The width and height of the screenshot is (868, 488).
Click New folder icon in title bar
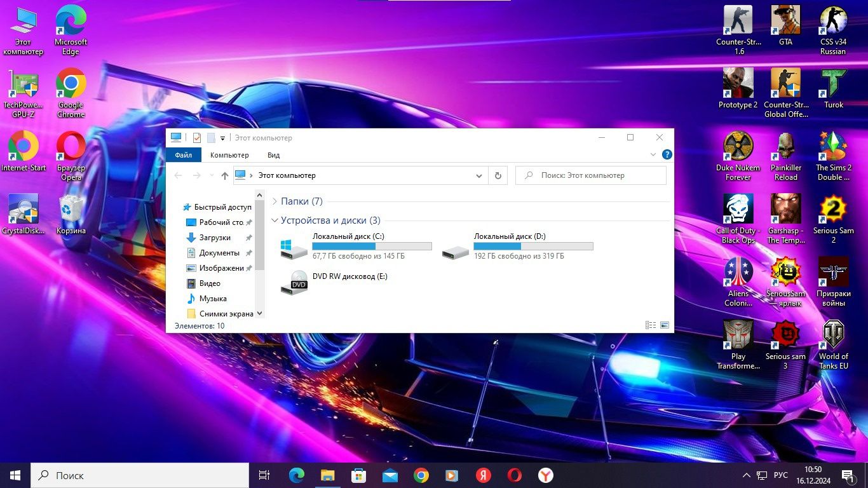[211, 137]
